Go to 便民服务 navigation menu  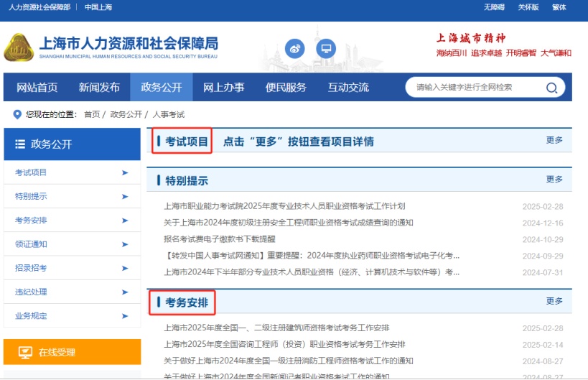[286, 88]
